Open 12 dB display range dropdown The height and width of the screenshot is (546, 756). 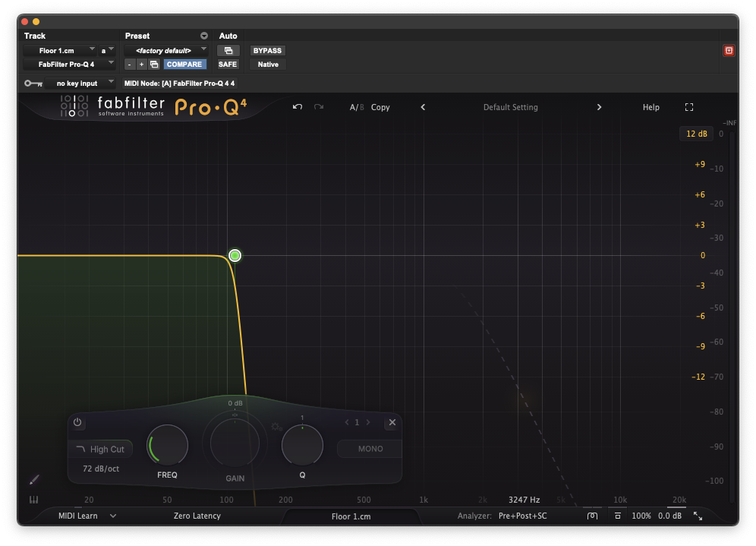pos(696,134)
